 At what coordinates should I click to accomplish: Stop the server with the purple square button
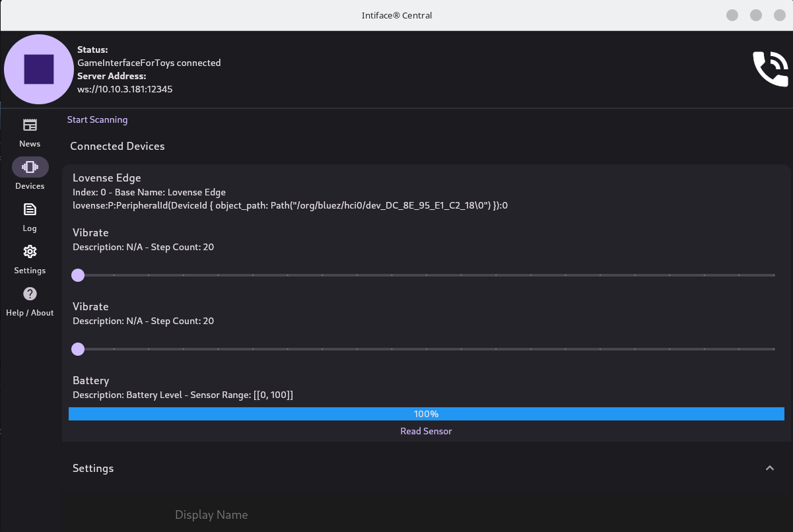pos(39,69)
